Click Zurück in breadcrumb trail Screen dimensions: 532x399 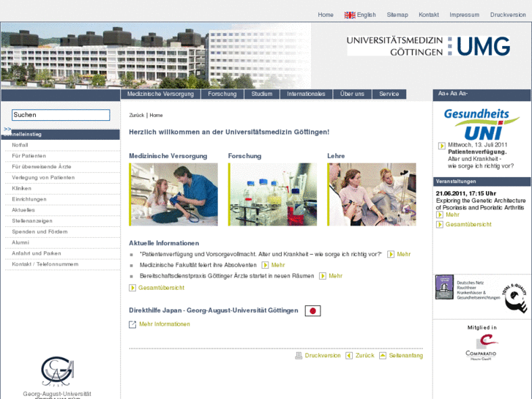pos(137,116)
